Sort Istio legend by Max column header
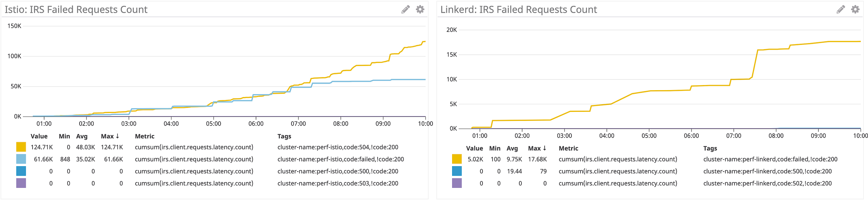Viewport: 868px width, 202px height. coord(110,136)
